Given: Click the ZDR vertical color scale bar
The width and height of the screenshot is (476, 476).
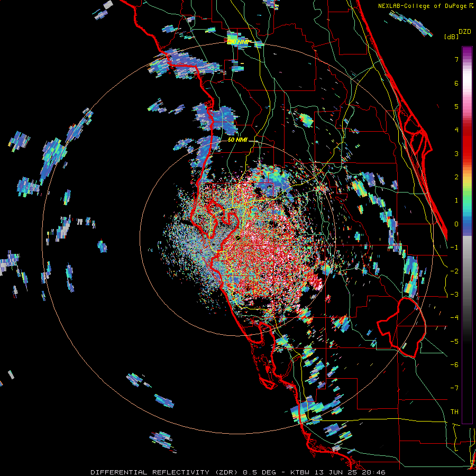Looking at the screenshot, I should (x=467, y=235).
